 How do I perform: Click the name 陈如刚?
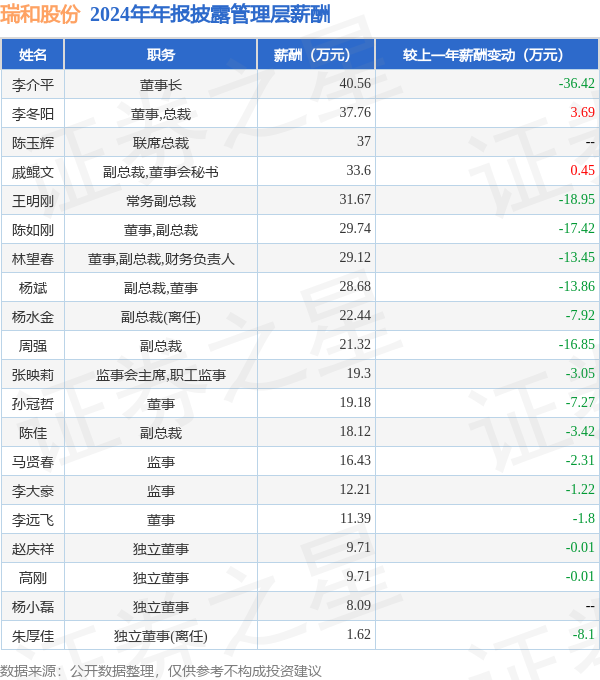33,230
